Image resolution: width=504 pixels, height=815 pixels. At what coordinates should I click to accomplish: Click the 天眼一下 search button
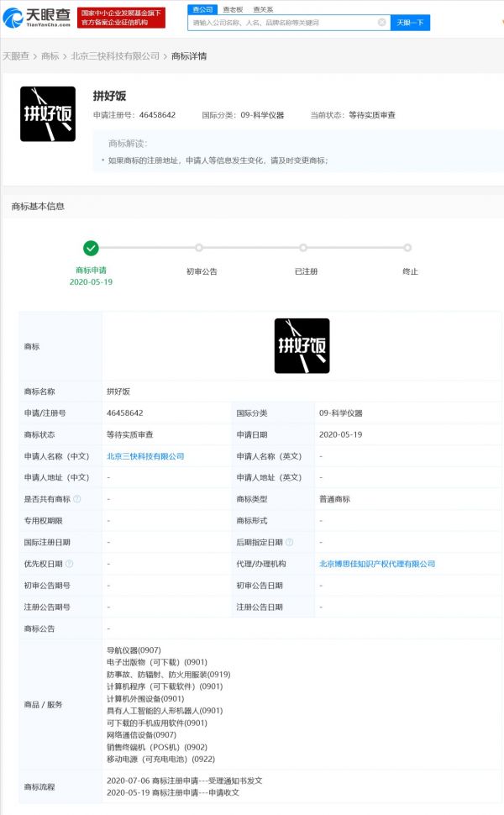click(410, 23)
